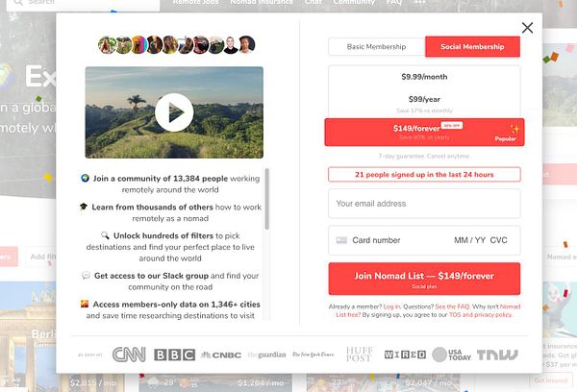Click the CNN logo
Screen dimensions: 577x392
pyautogui.click(x=129, y=355)
